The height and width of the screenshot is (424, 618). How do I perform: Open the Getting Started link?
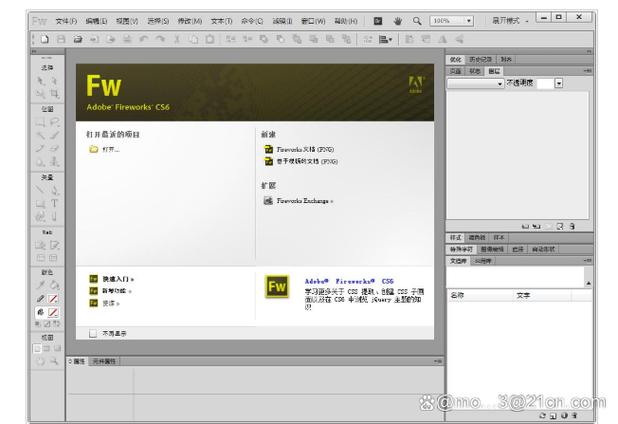pyautogui.click(x=112, y=279)
